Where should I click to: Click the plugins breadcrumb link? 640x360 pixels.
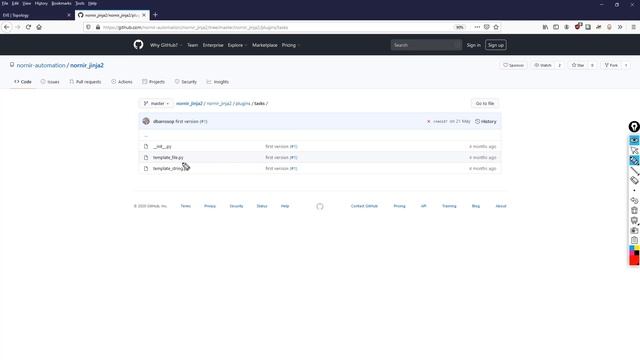click(243, 104)
